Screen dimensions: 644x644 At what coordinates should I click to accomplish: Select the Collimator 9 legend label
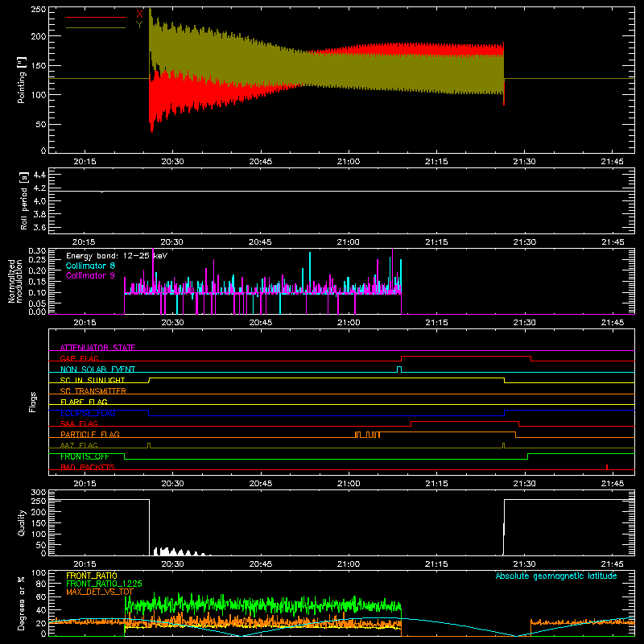[x=90, y=275]
